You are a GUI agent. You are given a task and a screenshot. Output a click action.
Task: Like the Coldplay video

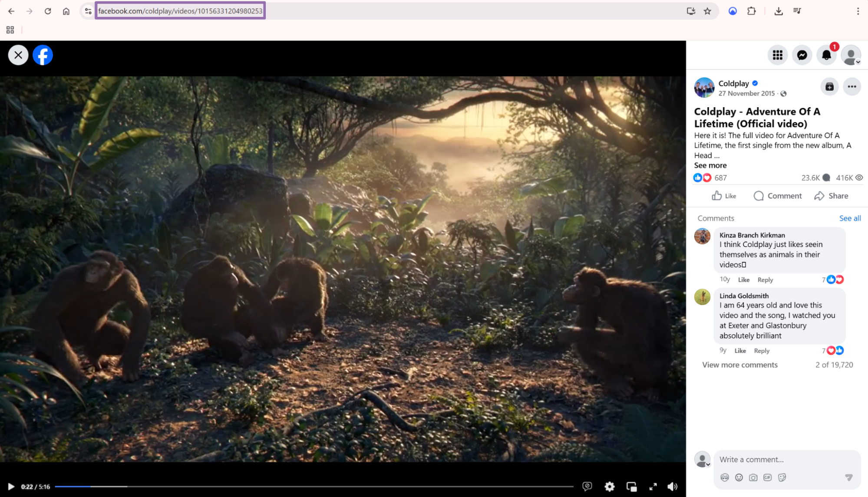tap(724, 196)
